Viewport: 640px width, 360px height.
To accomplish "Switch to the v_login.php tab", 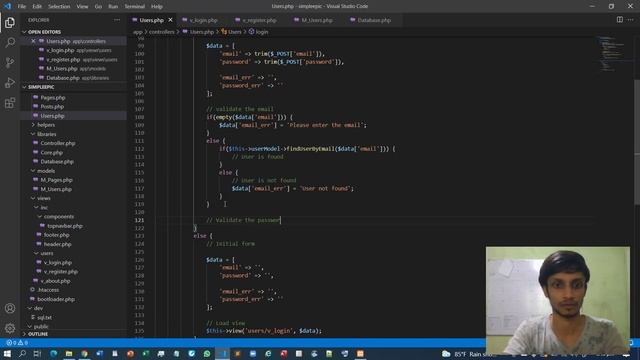I will pyautogui.click(x=203, y=20).
